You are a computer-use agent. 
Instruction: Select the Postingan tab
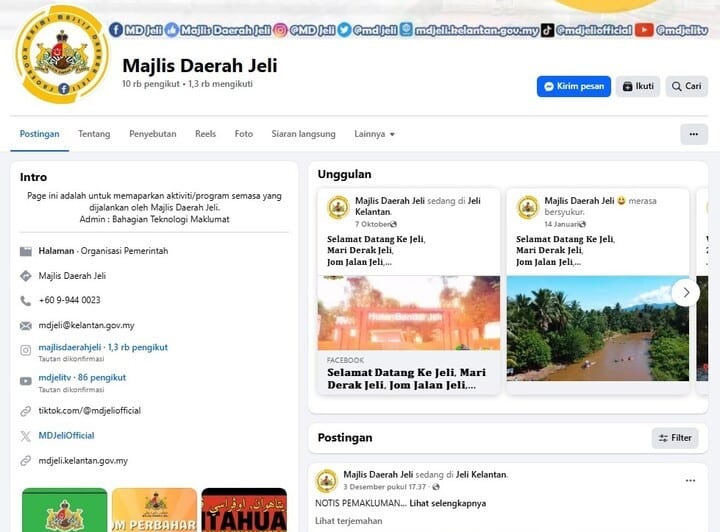pyautogui.click(x=39, y=134)
